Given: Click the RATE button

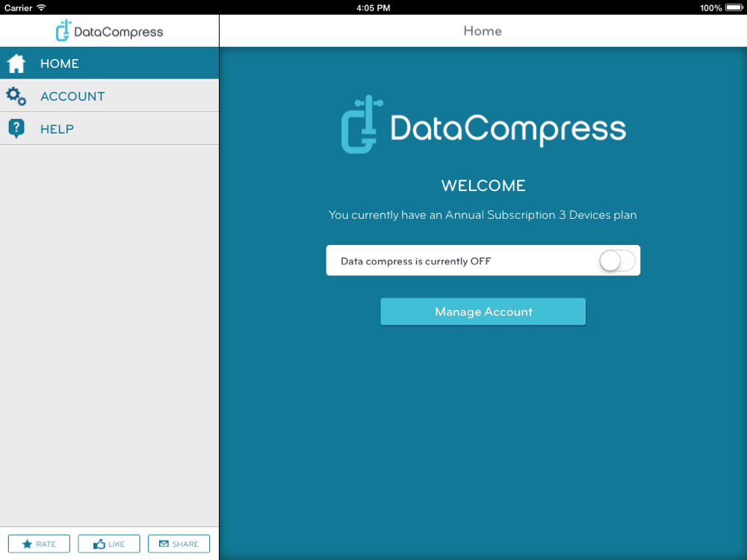Looking at the screenshot, I should pyautogui.click(x=39, y=544).
